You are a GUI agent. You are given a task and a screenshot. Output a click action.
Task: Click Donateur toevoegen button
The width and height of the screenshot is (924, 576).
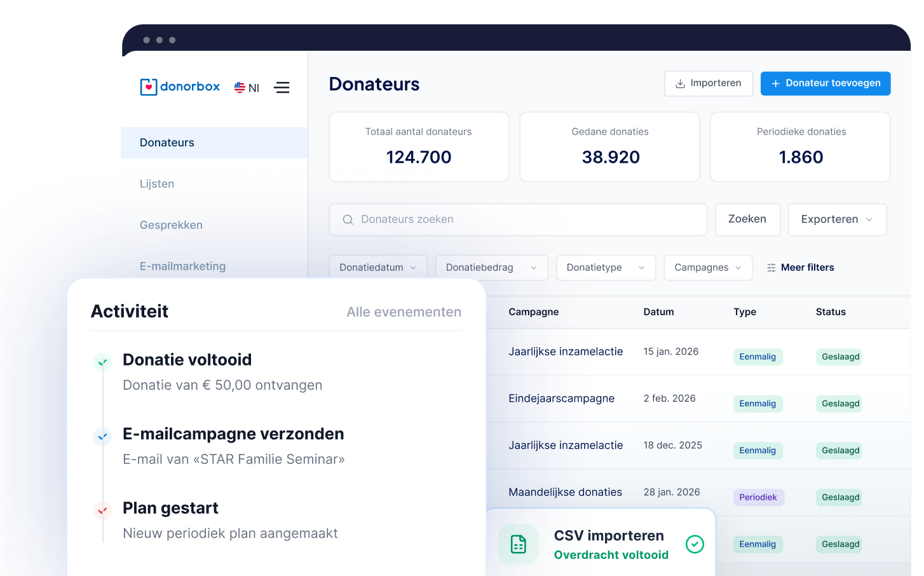(825, 83)
